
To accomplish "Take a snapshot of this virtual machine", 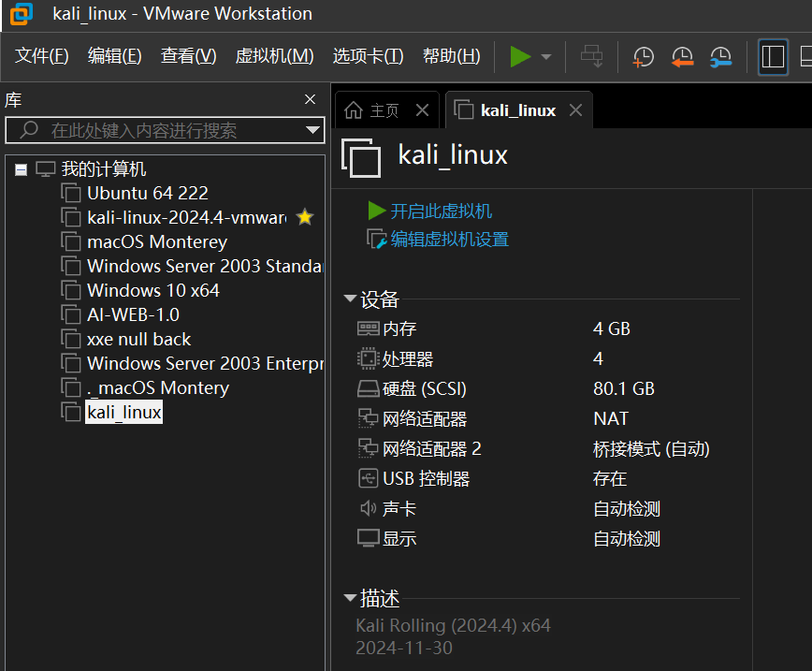I will (x=644, y=56).
